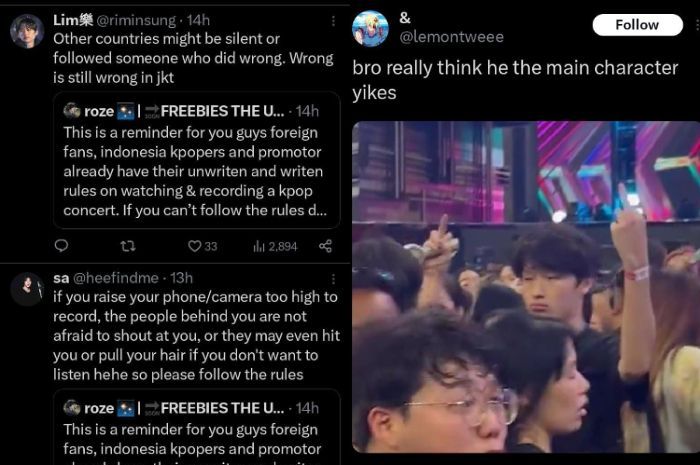This screenshot has height=465, width=700.
Task: Open Lim's profile avatar
Action: [x=27, y=31]
